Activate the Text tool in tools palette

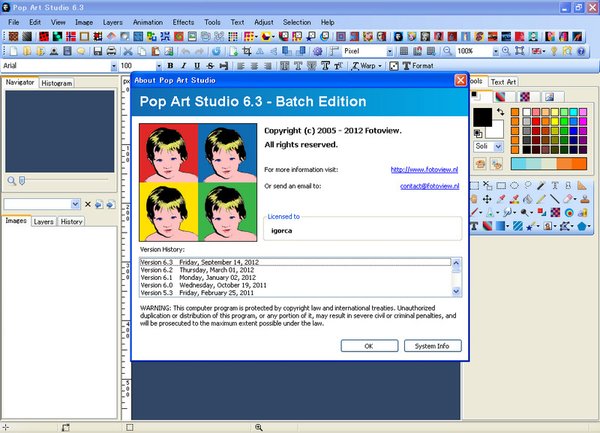554,186
